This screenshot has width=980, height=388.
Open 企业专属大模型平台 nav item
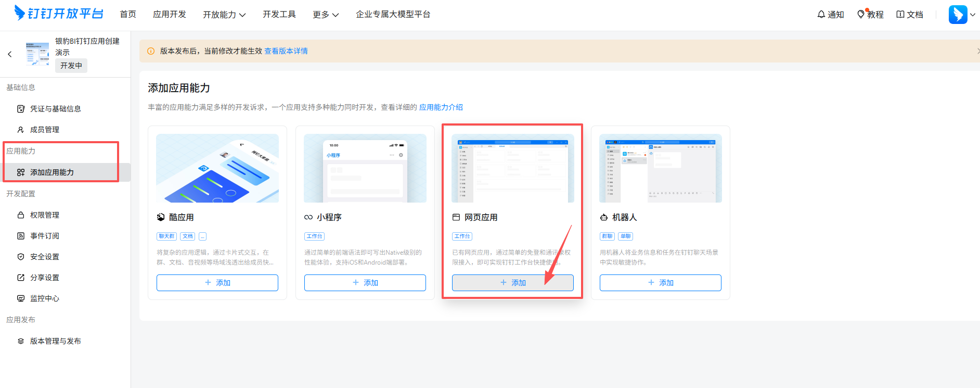pyautogui.click(x=393, y=14)
